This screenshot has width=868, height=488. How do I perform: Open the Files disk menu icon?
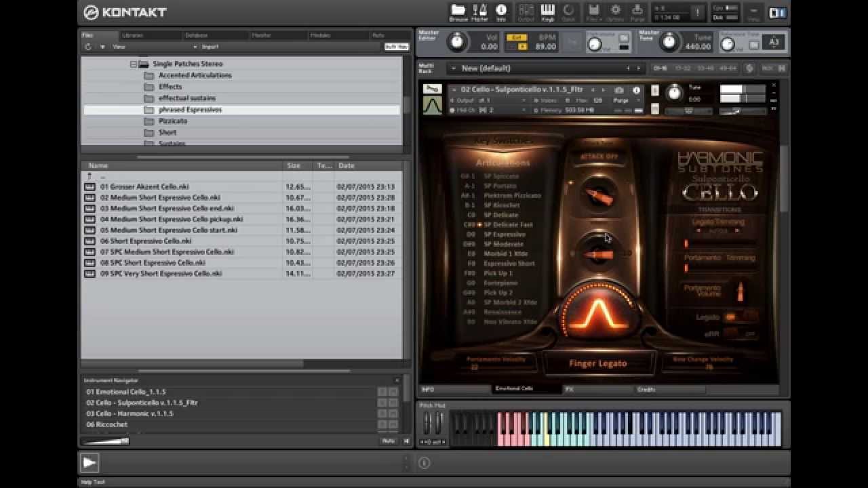(593, 12)
